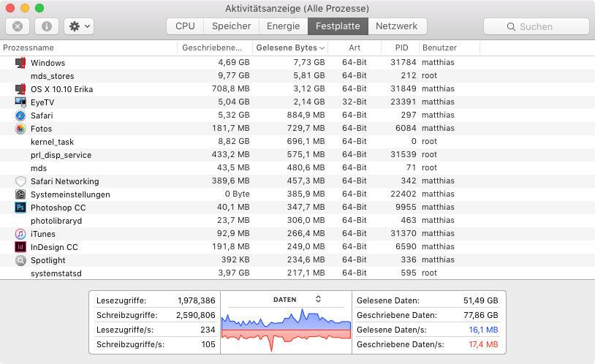
Task: Sort by Prozessname column header
Action: pos(88,48)
